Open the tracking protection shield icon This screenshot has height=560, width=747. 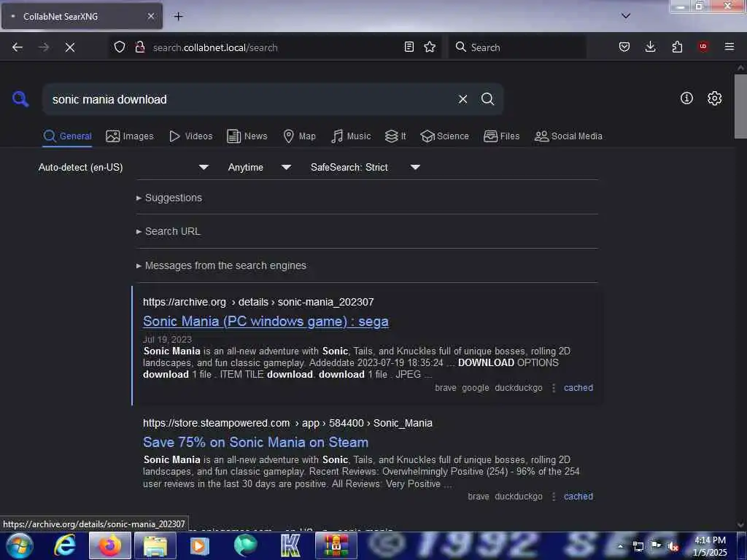coord(120,47)
